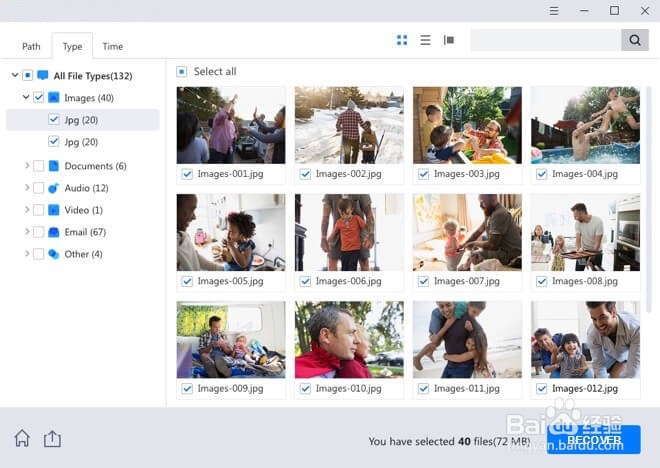Viewport: 660px width, 468px height.
Task: Expand the Video (1) category
Action: 27,210
